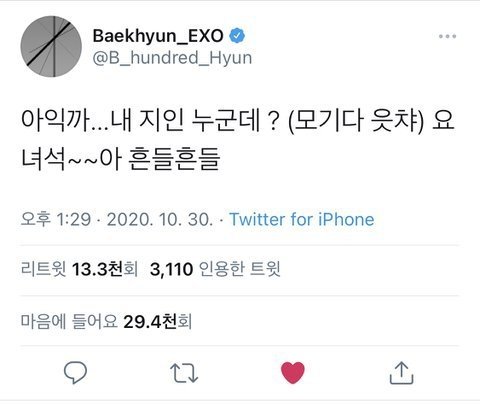Click the 오후 1:29 timestamp
The width and height of the screenshot is (480, 404).
tap(56, 219)
